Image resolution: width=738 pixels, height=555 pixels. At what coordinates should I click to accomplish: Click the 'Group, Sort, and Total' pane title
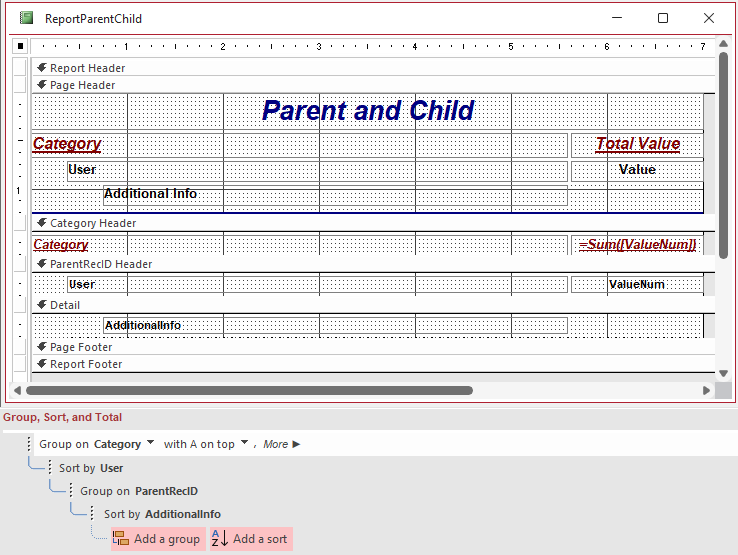pyautogui.click(x=63, y=418)
